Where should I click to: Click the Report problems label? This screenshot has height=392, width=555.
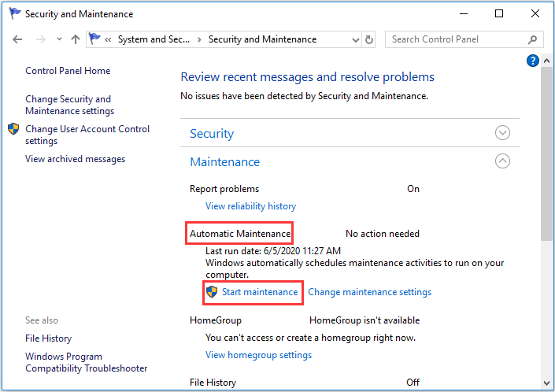click(224, 189)
